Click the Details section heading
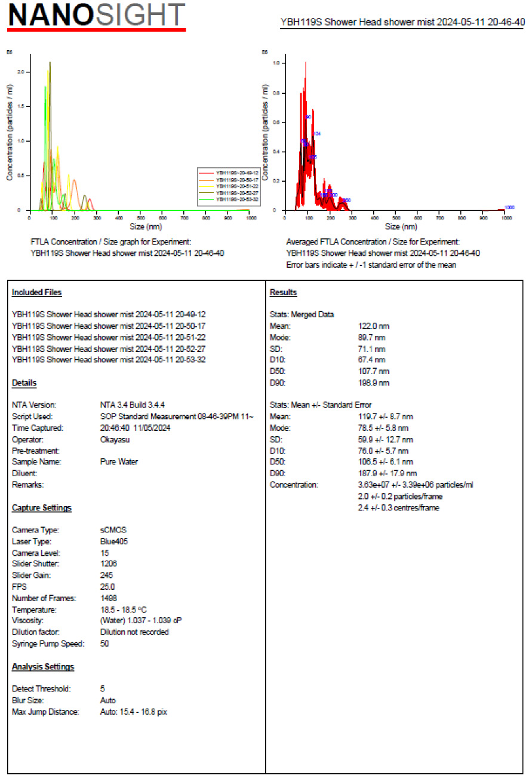The width and height of the screenshot is (532, 781). click(24, 383)
